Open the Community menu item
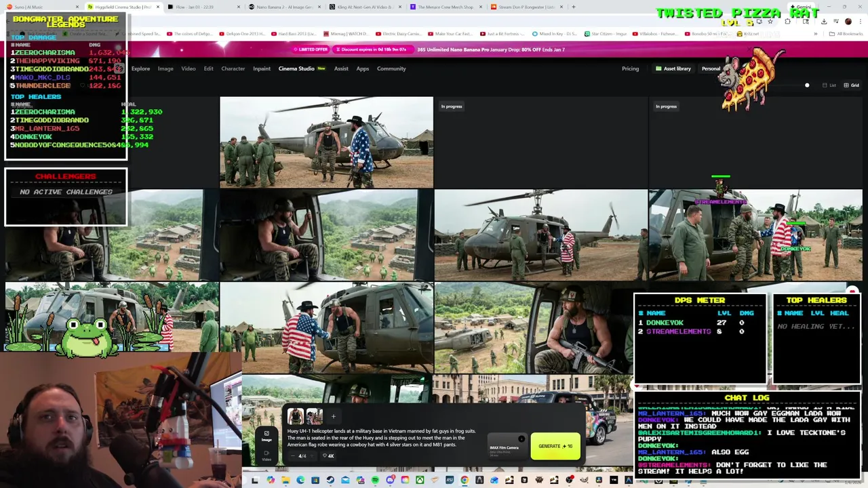 click(391, 68)
